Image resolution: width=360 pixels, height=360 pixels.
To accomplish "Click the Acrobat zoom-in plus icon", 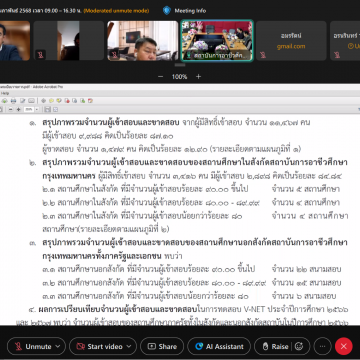I will pos(18,109).
